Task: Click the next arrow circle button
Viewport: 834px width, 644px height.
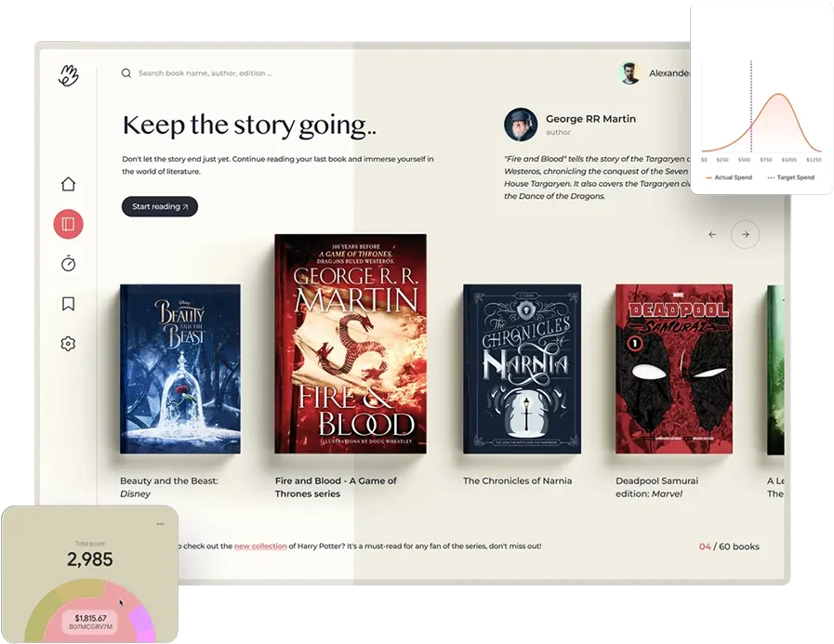Action: pyautogui.click(x=745, y=234)
